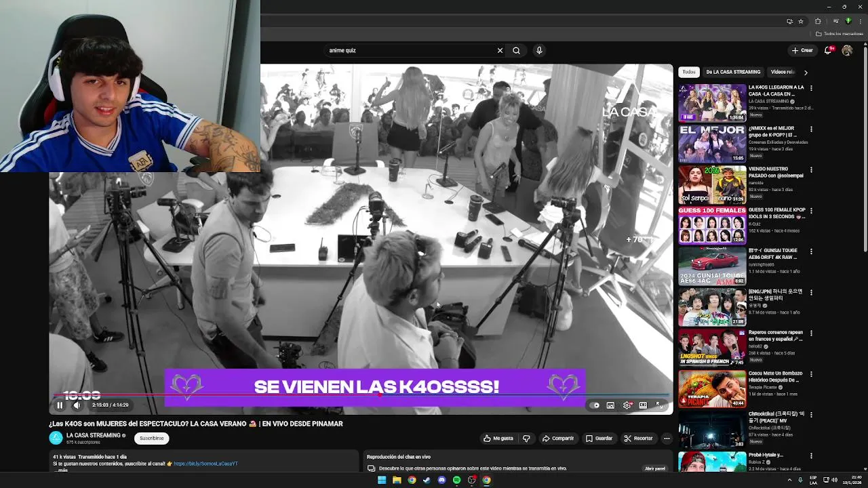
Task: Mute the video player volume
Action: coord(77,405)
